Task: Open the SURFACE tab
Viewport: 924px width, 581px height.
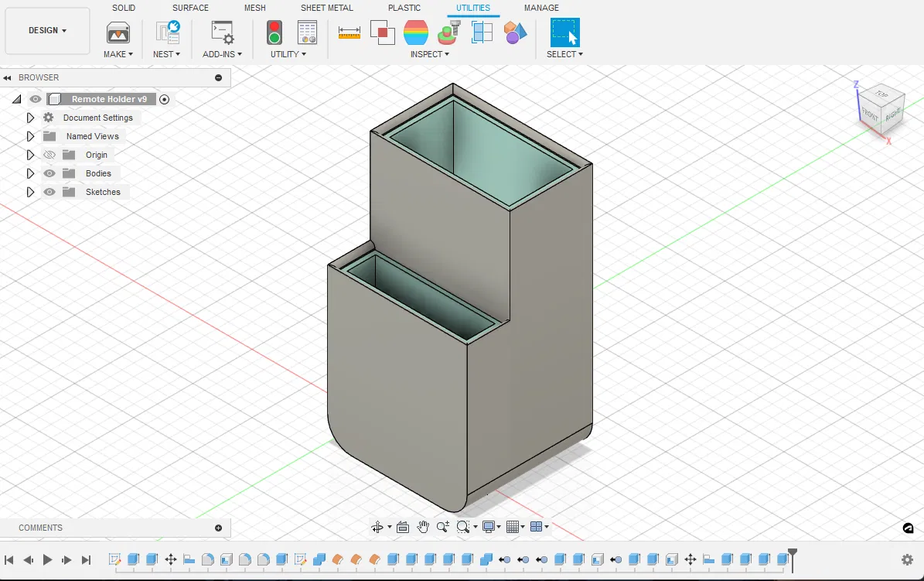Action: pos(190,8)
